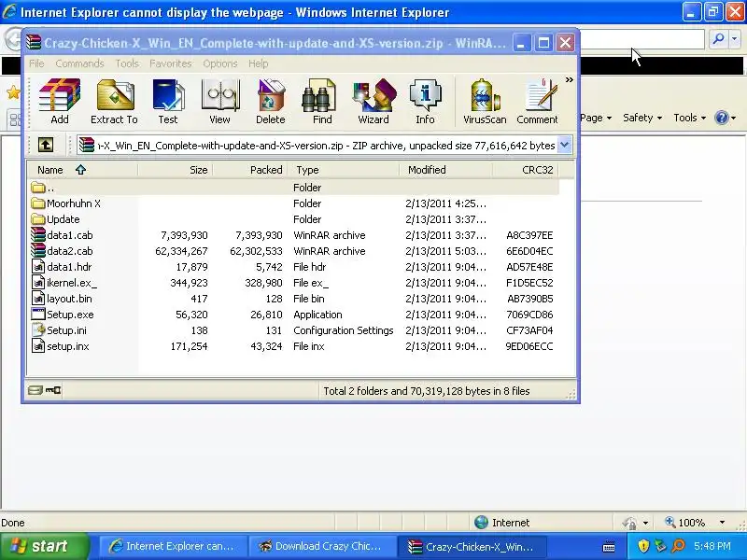Select the parent folder '..' row

pos(292,188)
